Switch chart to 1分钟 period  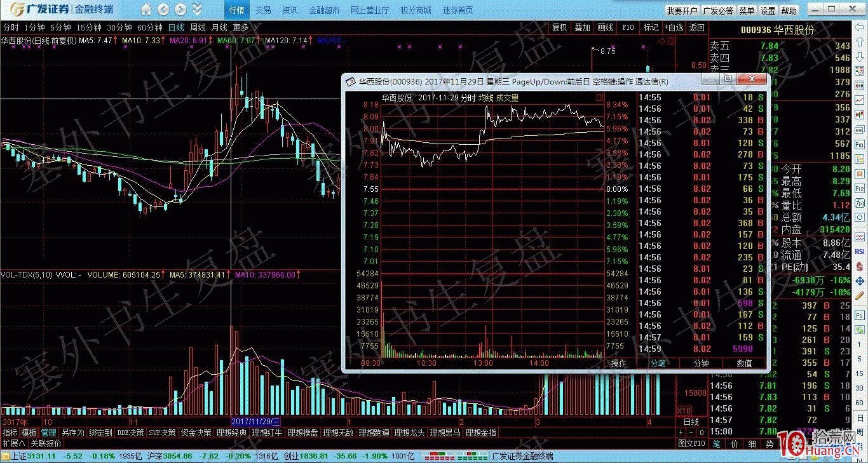[34, 27]
